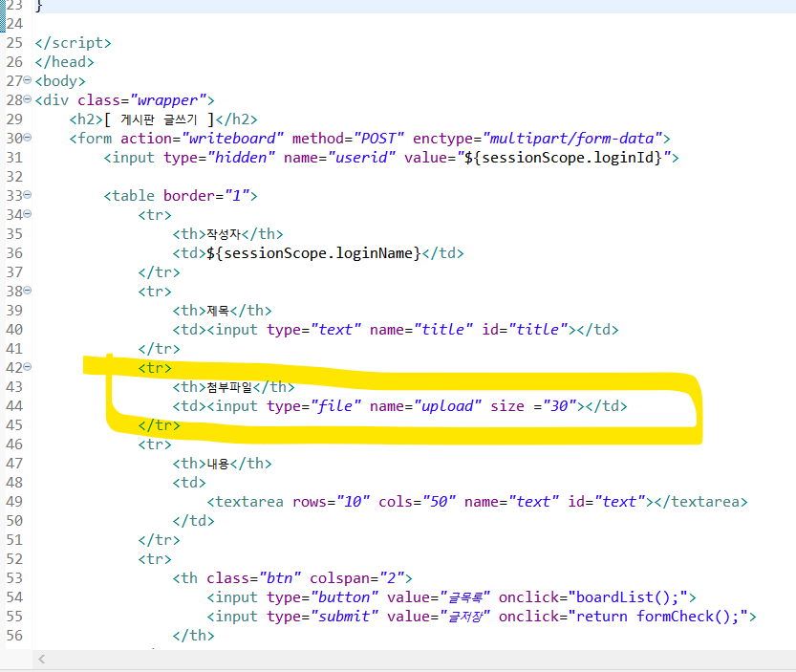This screenshot has height=672, width=796.
Task: Click line number 25 in the gutter
Action: (14, 43)
